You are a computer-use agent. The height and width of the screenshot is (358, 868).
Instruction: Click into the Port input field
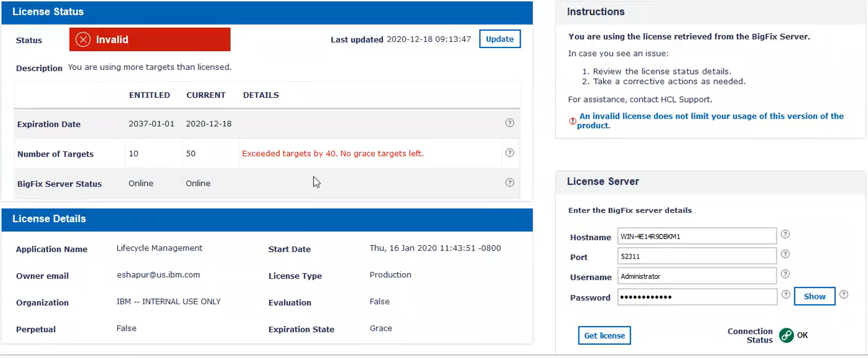pyautogui.click(x=697, y=257)
